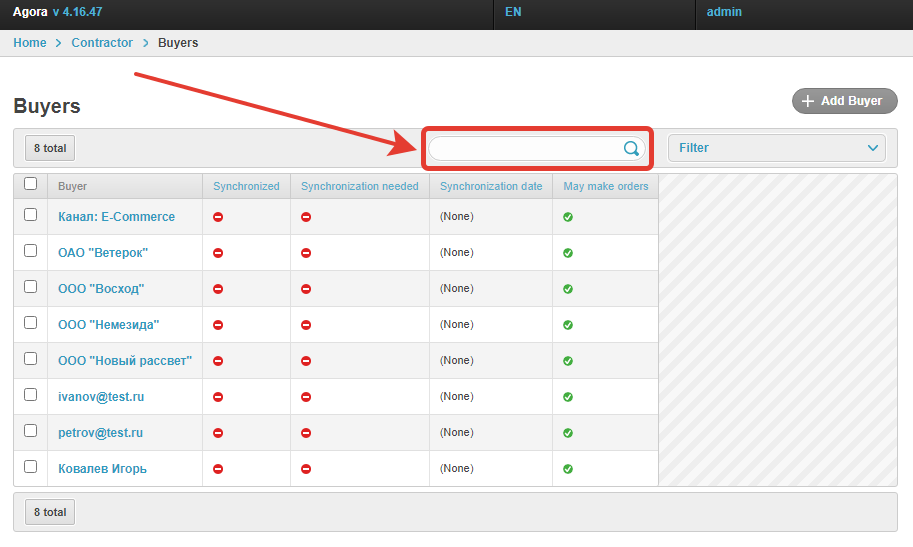Click red Synchronized icon for Канал: E-Commerce
Screen dimensions: 913x547
tap(218, 217)
